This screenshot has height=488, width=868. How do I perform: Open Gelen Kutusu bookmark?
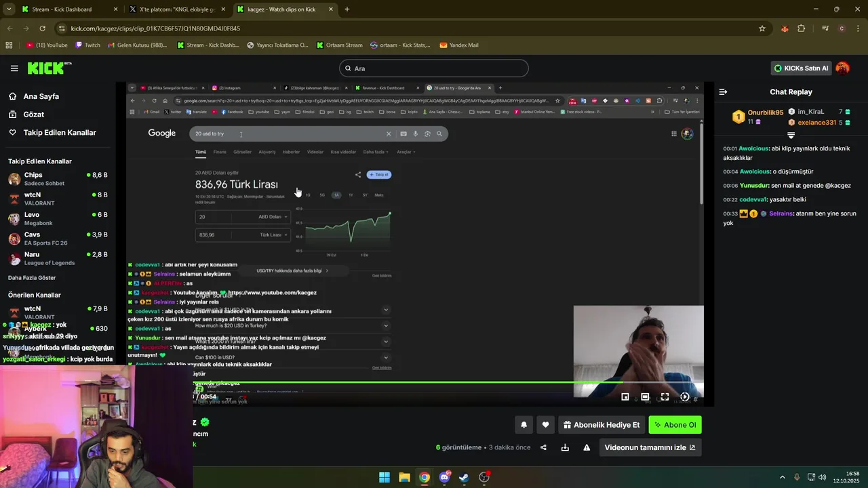(138, 45)
